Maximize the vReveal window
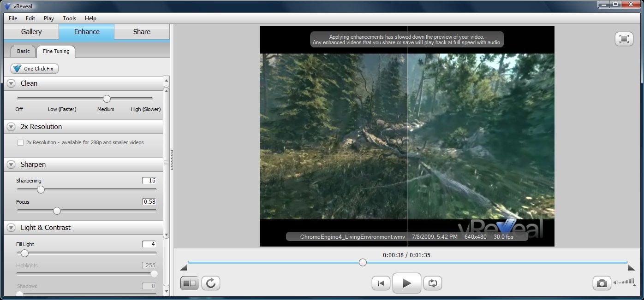Screen dimensions: 644x300 tap(615, 4)
